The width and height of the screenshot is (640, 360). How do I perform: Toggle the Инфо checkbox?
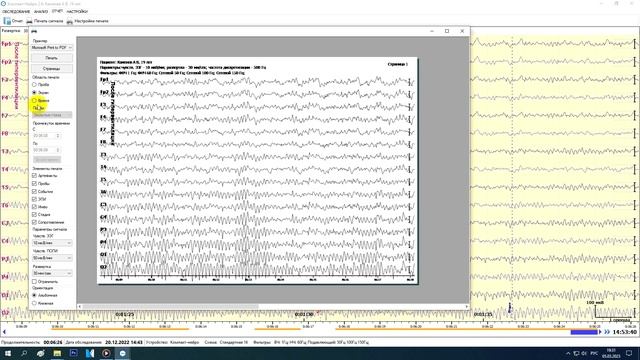(34, 207)
